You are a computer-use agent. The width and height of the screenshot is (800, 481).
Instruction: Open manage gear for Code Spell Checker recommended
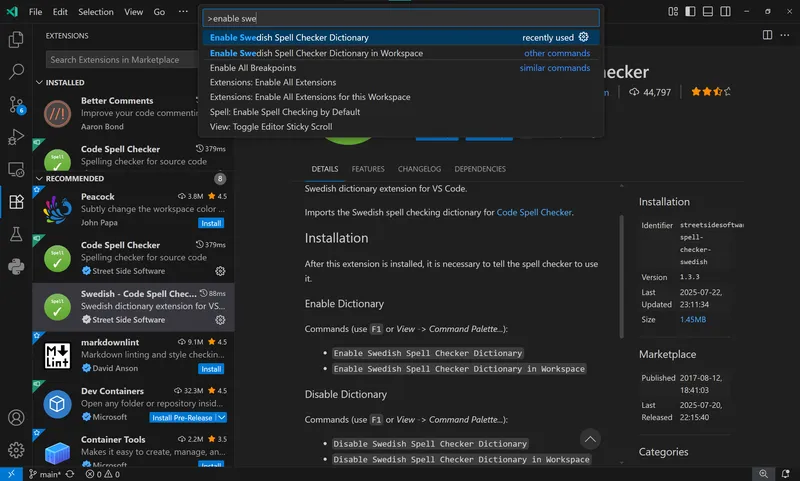point(220,271)
